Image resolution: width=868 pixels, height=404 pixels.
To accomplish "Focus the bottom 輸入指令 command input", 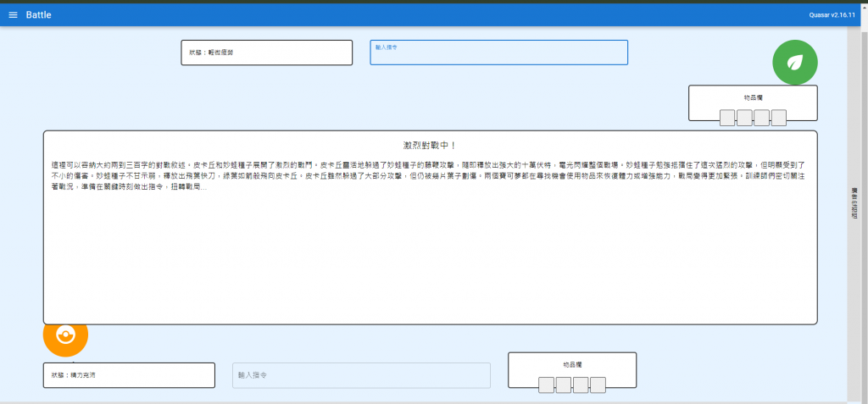I will [x=361, y=375].
